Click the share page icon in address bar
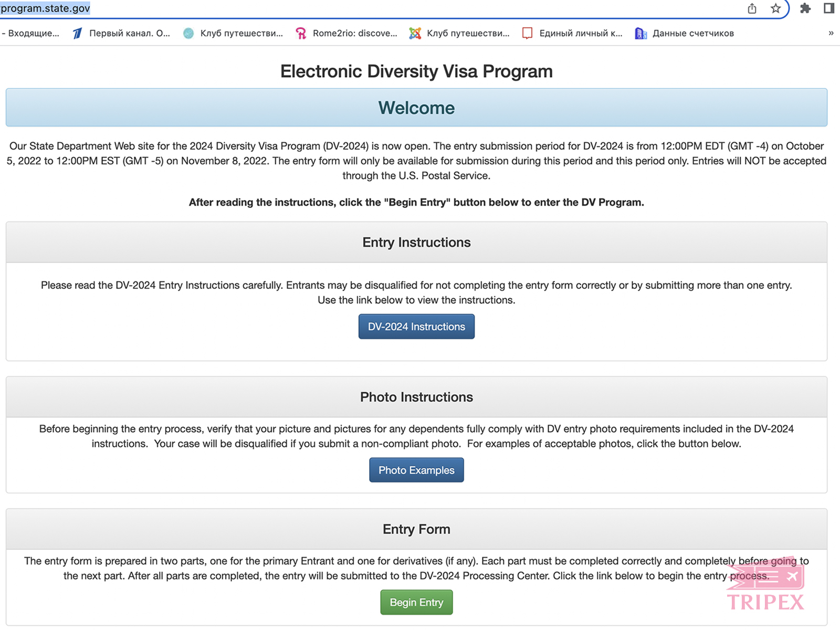 pyautogui.click(x=752, y=8)
